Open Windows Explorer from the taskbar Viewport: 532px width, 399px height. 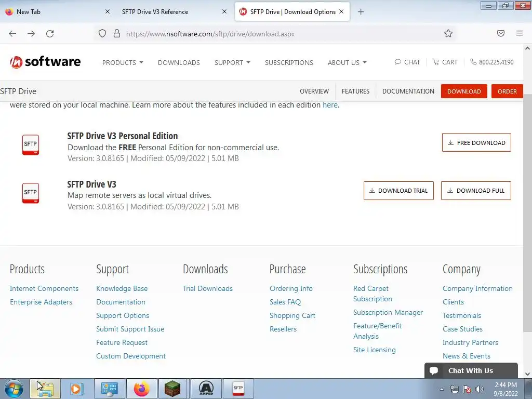click(x=45, y=389)
